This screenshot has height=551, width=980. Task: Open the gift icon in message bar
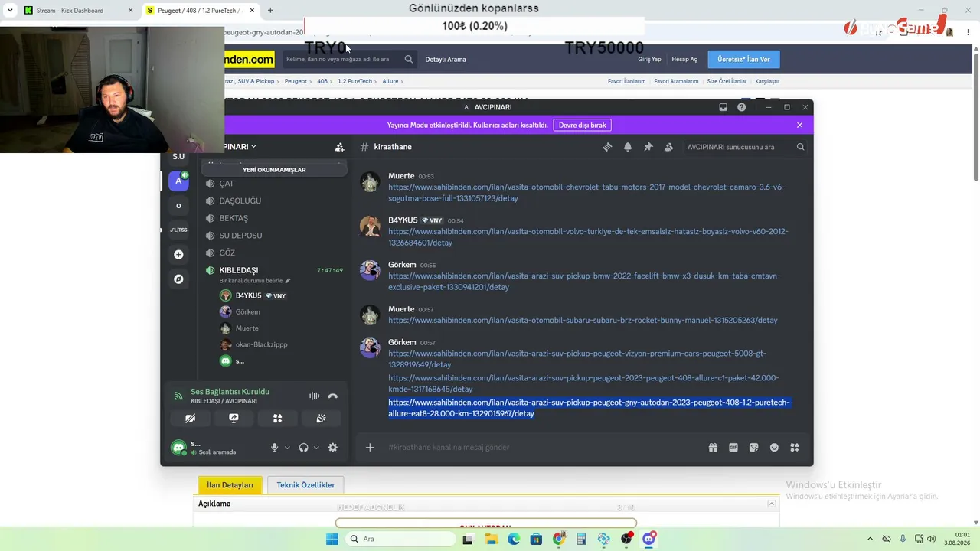tap(713, 448)
